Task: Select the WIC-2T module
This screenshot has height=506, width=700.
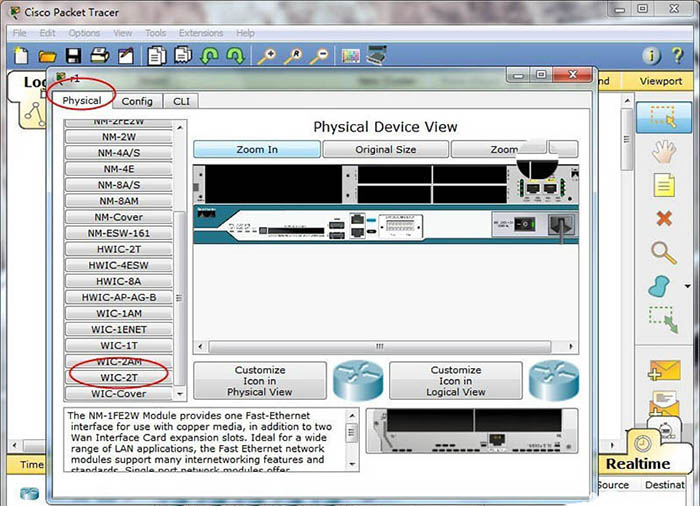Action: [119, 377]
